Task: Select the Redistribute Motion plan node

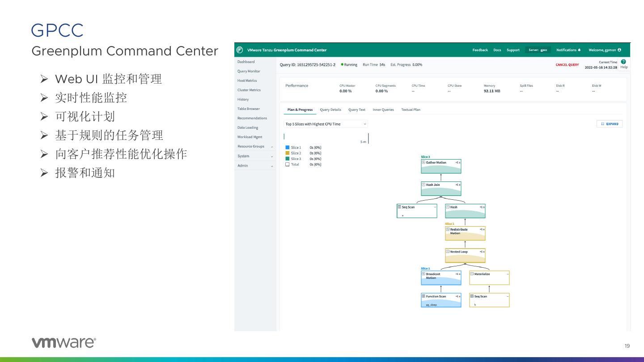Action: (x=465, y=233)
